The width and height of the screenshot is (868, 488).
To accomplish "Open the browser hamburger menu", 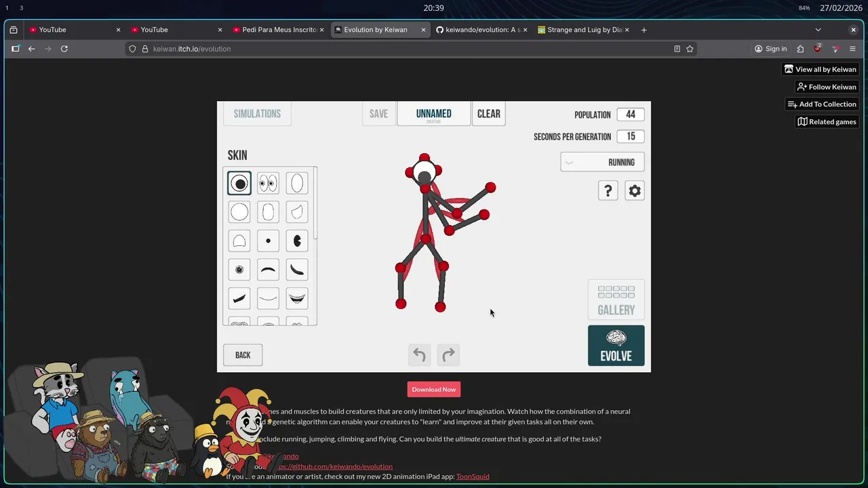I will 852,49.
